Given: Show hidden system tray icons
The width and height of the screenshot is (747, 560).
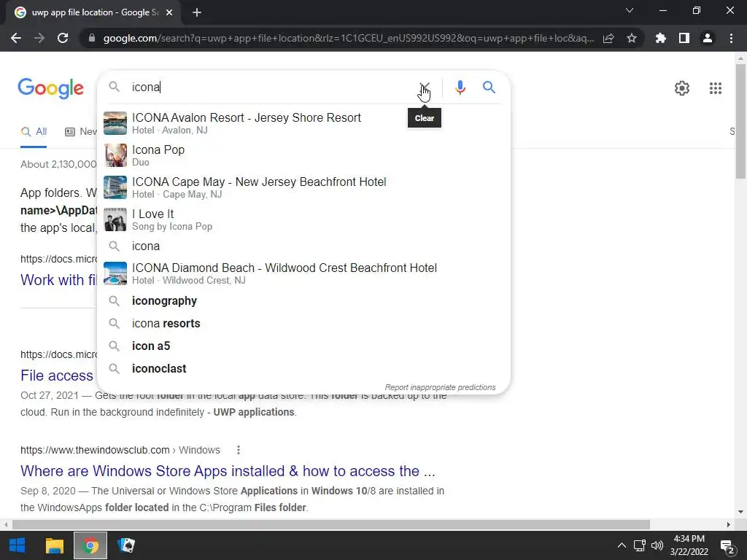Looking at the screenshot, I should (622, 545).
